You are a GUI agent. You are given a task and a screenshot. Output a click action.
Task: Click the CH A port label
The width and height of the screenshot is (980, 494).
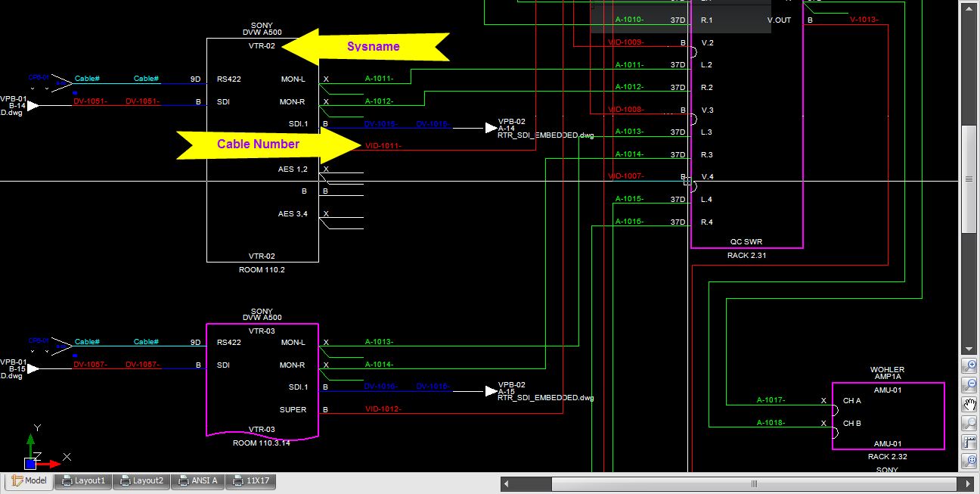pos(852,401)
